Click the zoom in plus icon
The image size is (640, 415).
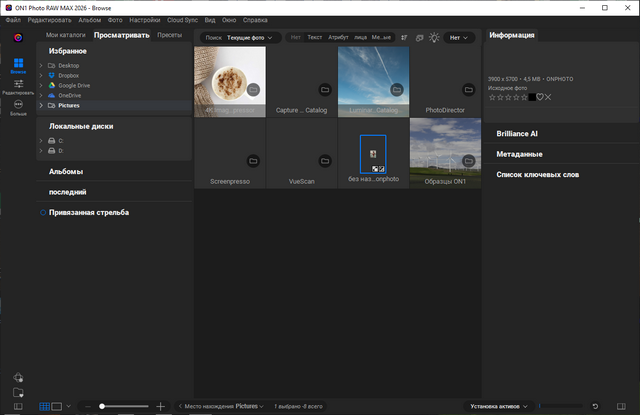[160, 406]
